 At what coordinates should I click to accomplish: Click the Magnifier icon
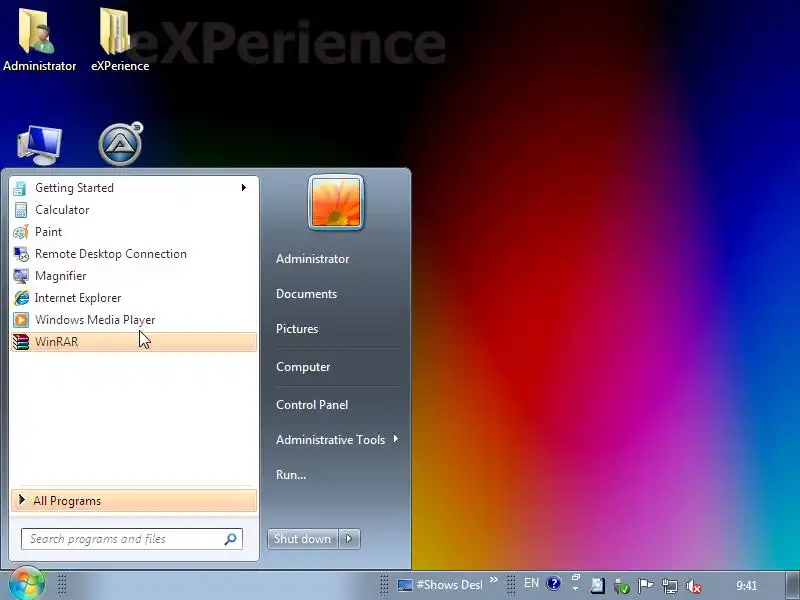[x=21, y=276]
